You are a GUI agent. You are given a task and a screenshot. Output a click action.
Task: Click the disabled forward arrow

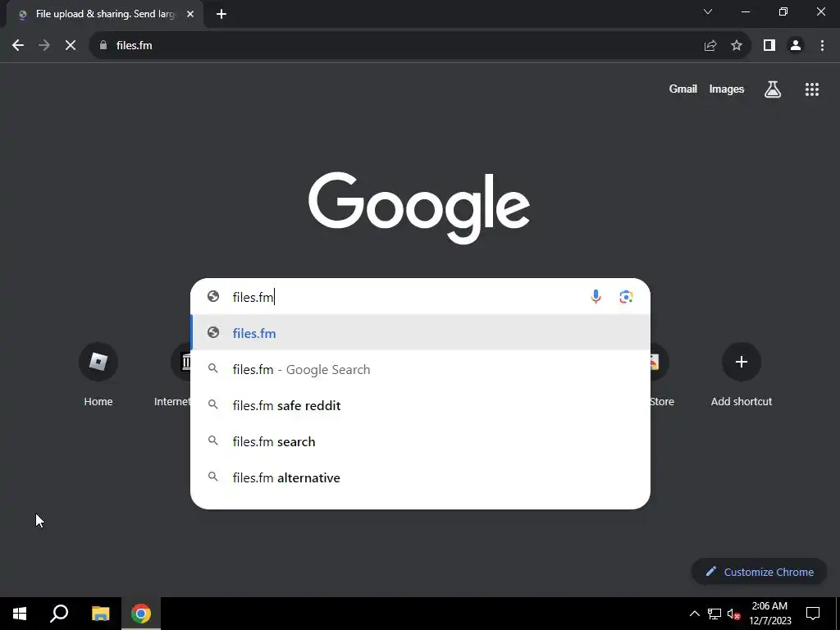point(44,46)
